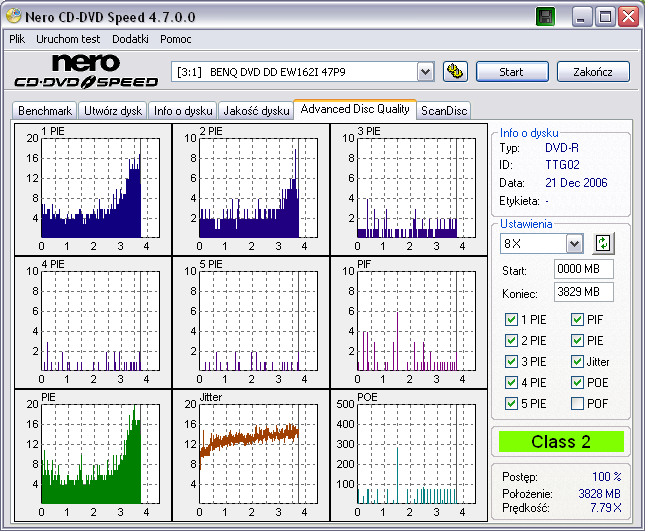Disable the Jitter checkbox
The height and width of the screenshot is (531, 645).
577,362
